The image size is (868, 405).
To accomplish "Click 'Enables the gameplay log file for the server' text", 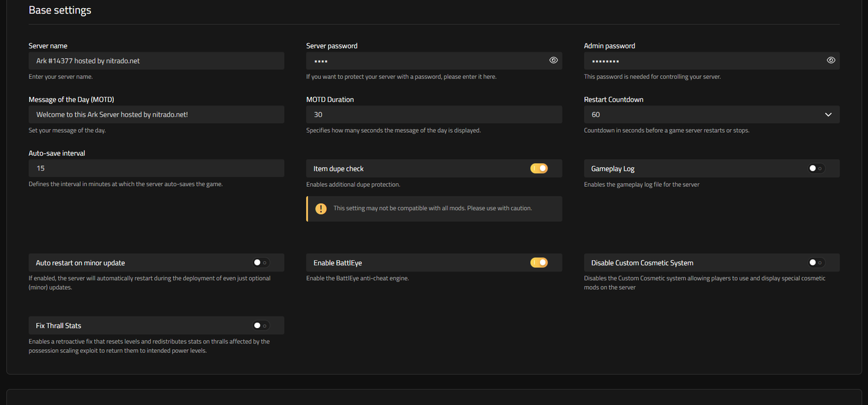I will coord(642,184).
